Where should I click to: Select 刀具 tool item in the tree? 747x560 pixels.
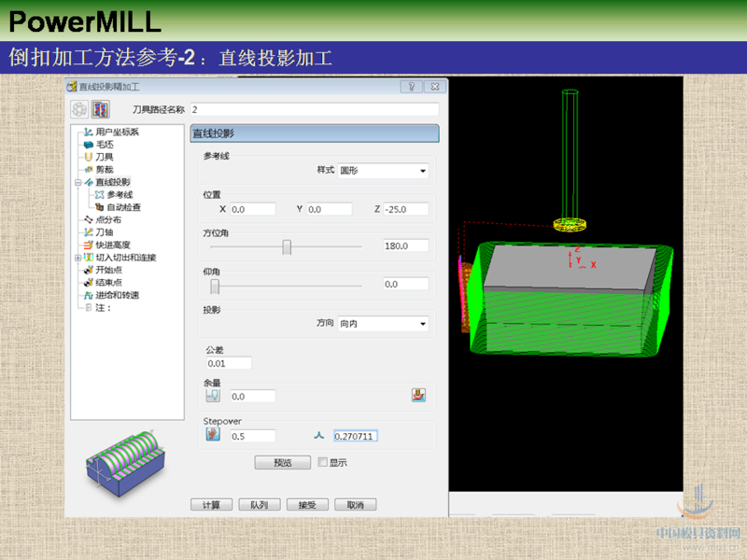(104, 157)
